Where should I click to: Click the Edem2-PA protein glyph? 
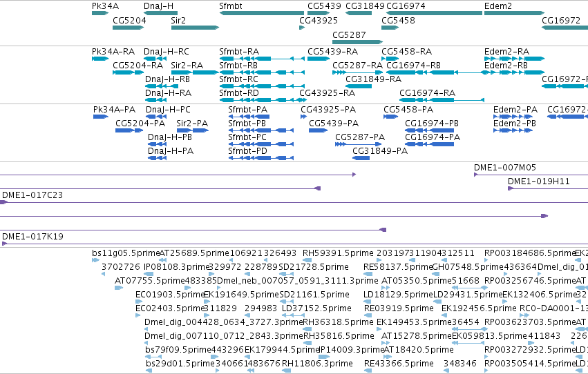[513, 117]
